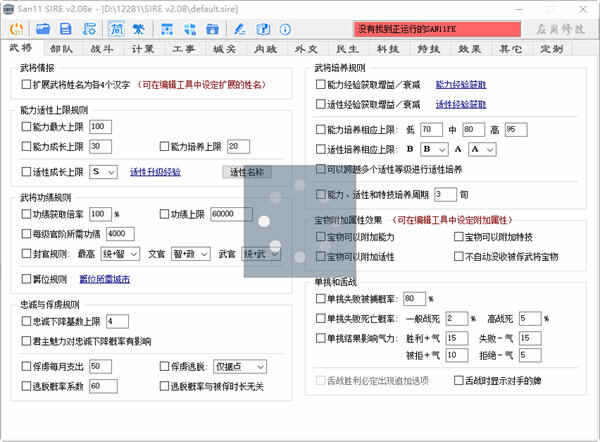Screen dimensions: 600x442
Task: Click the bordered toolbar icon left of the monitor
Action: click(x=116, y=28)
